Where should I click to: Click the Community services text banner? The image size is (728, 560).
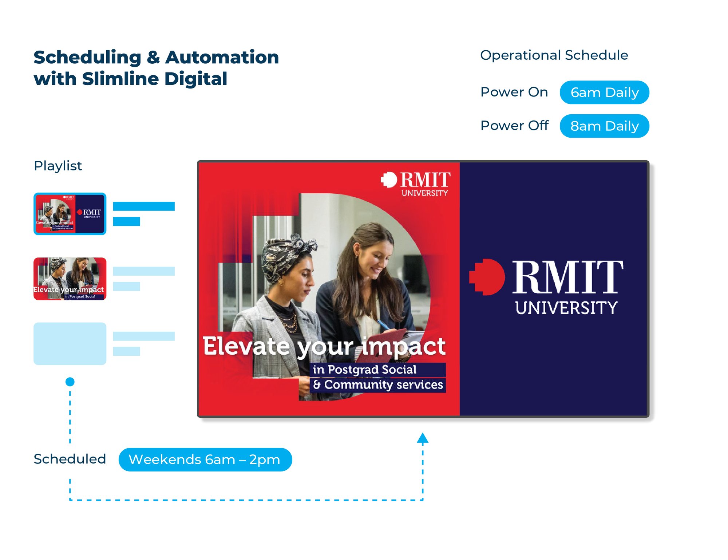tap(378, 384)
